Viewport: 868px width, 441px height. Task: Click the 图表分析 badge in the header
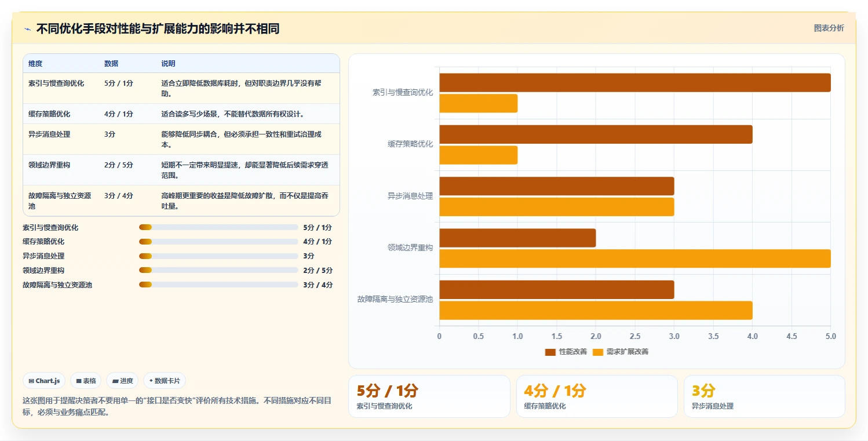pyautogui.click(x=829, y=28)
